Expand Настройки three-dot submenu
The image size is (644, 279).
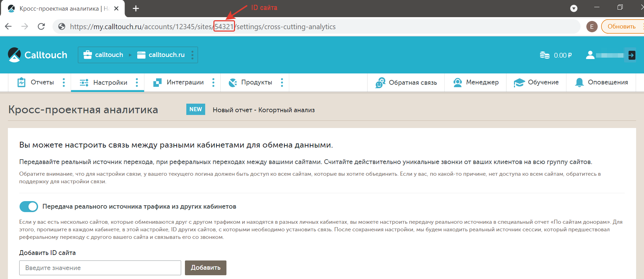click(x=137, y=82)
